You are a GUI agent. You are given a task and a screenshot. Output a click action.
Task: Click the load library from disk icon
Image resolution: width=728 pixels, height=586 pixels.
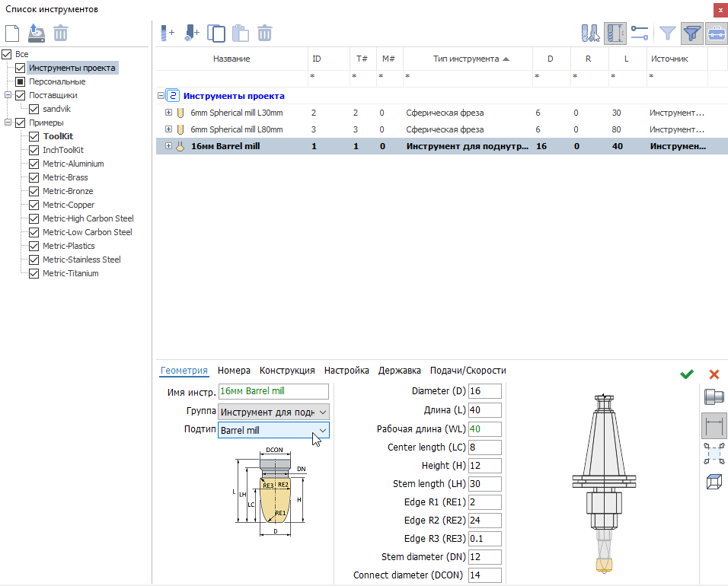37,33
